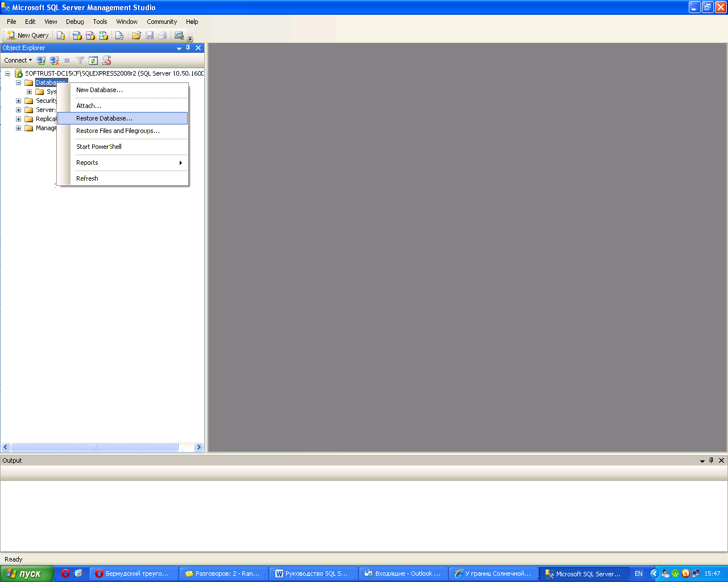The width and height of the screenshot is (728, 582).
Task: Choose New Database... from context menu
Action: pos(123,90)
